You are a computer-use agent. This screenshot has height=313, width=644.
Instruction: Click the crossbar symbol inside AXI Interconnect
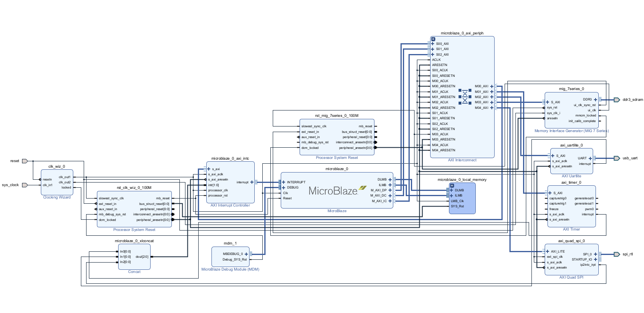(x=465, y=97)
